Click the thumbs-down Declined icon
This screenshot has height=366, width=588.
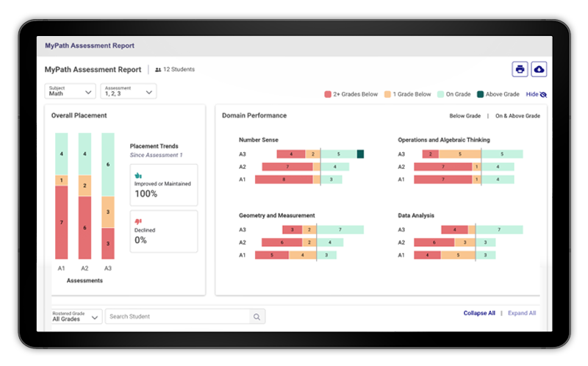[138, 221]
